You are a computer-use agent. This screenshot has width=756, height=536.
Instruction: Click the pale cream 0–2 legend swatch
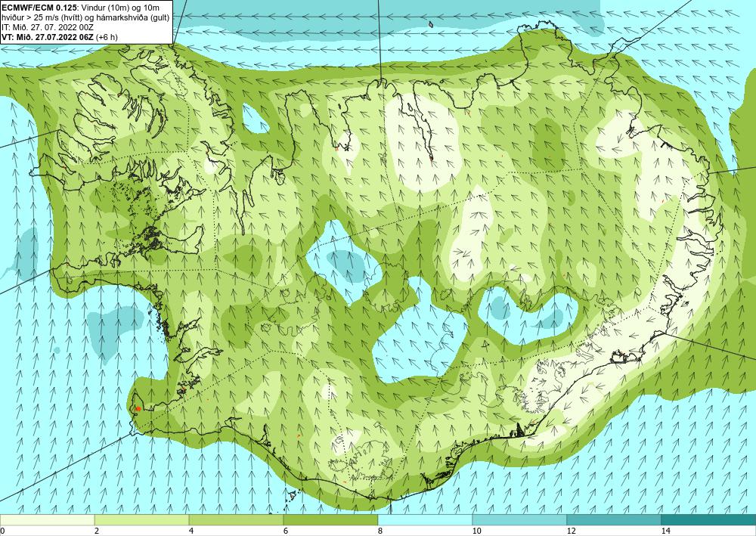47,519
